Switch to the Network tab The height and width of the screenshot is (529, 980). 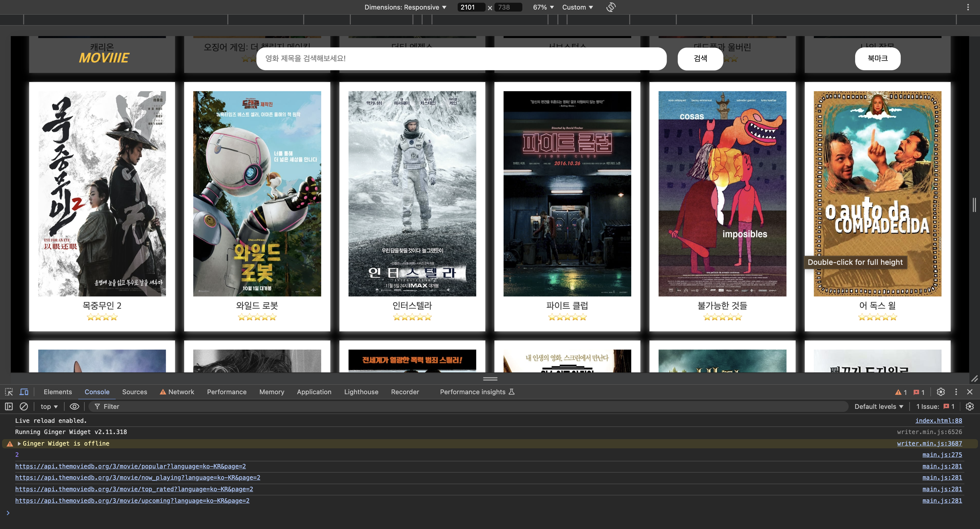tap(181, 392)
